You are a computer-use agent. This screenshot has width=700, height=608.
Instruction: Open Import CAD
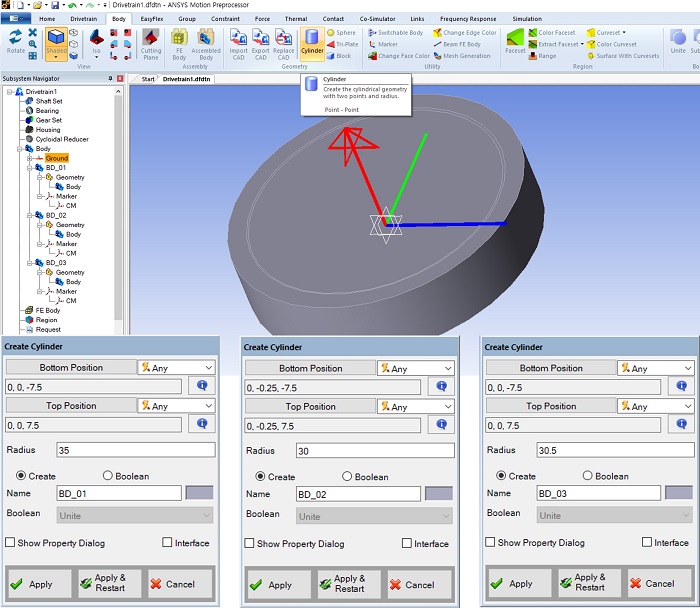(238, 44)
